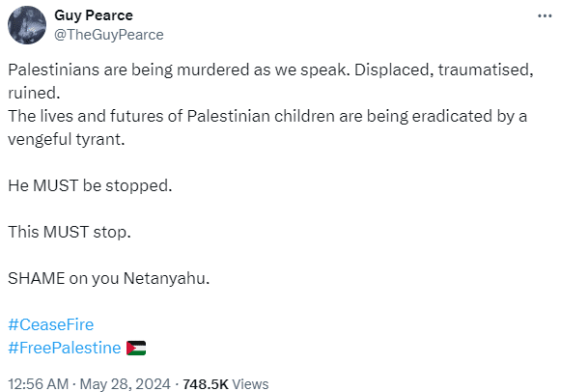Click the word 'Displaced' in the tweet
Screen dimensions: 561x392
click(394, 70)
